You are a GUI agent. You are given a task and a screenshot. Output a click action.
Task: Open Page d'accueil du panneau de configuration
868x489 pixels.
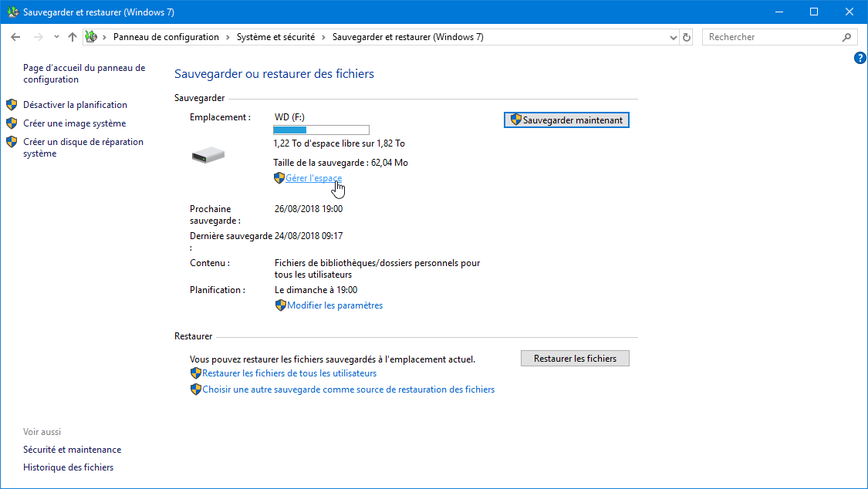84,73
